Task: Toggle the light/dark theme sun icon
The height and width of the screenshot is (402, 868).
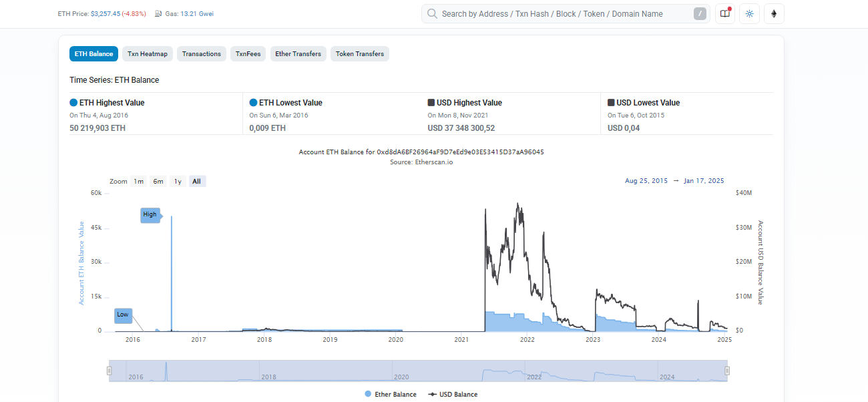Action: tap(749, 14)
